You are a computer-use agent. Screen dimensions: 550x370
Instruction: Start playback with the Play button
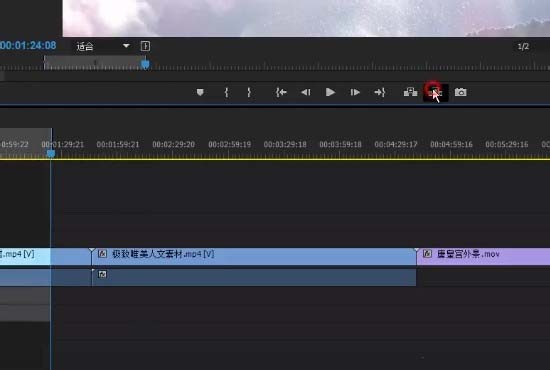[x=330, y=92]
